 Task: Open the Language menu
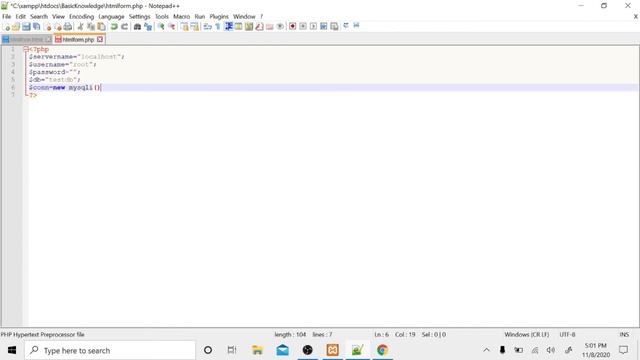(111, 16)
